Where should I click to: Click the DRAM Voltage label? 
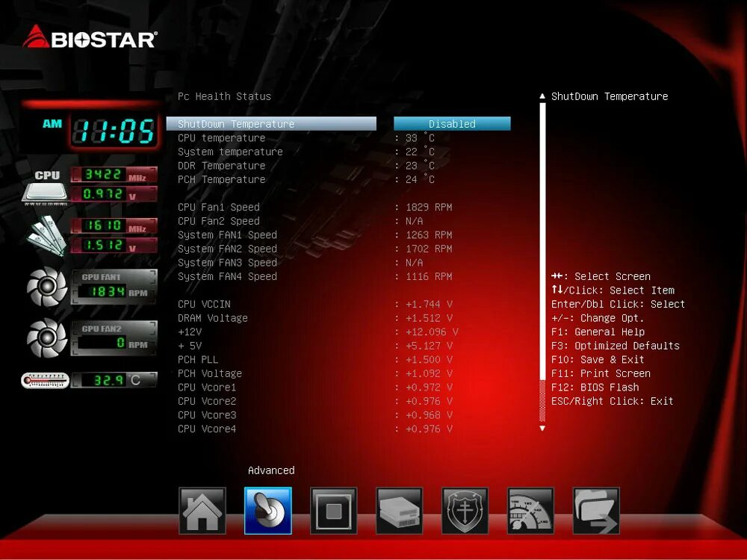pyautogui.click(x=212, y=318)
